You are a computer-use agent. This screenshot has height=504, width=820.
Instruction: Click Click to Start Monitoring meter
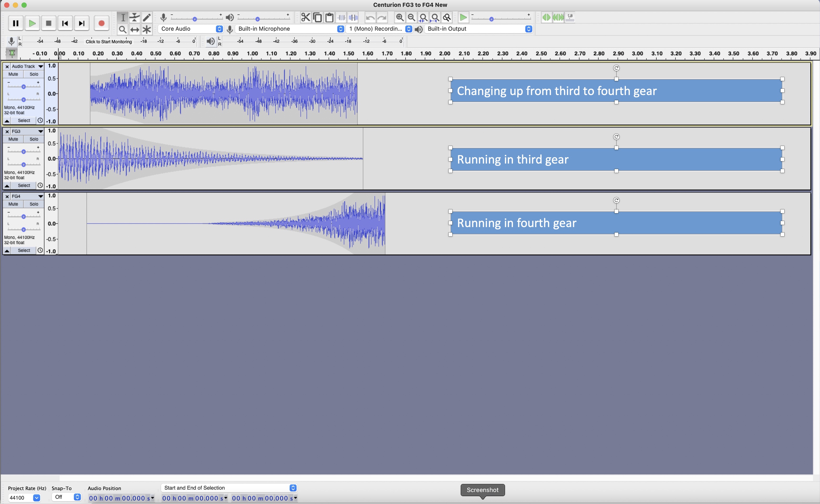pyautogui.click(x=109, y=42)
